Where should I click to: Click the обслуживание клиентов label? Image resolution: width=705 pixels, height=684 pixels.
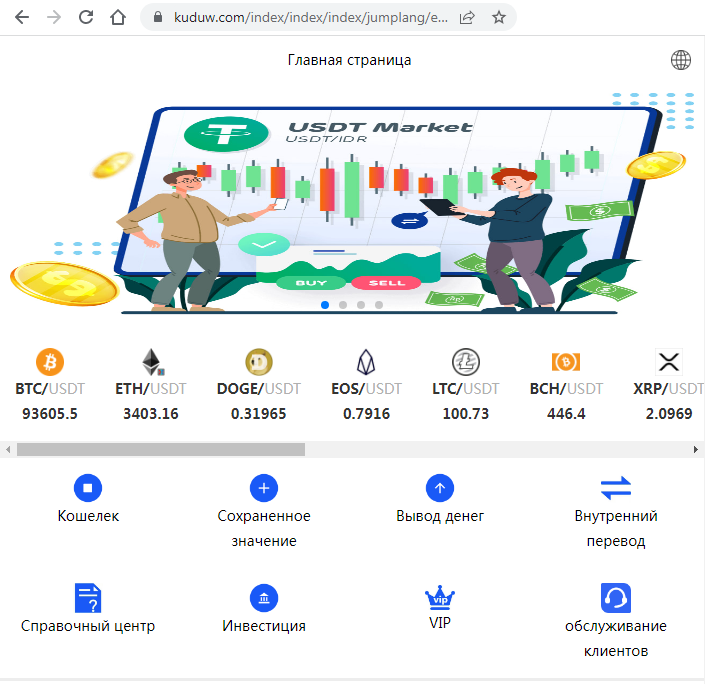[616, 639]
